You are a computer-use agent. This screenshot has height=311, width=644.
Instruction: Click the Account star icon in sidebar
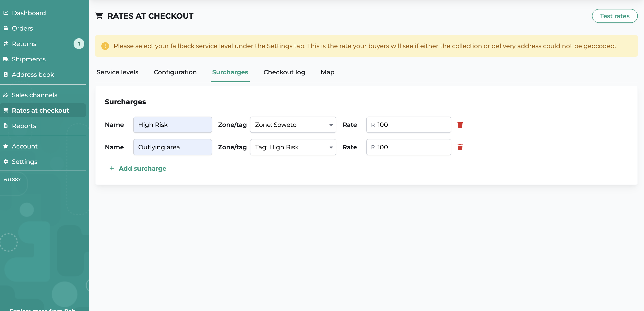[6, 146]
